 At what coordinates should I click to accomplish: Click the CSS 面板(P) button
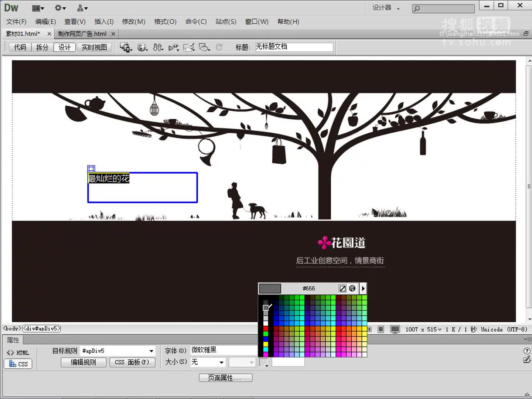click(x=132, y=362)
